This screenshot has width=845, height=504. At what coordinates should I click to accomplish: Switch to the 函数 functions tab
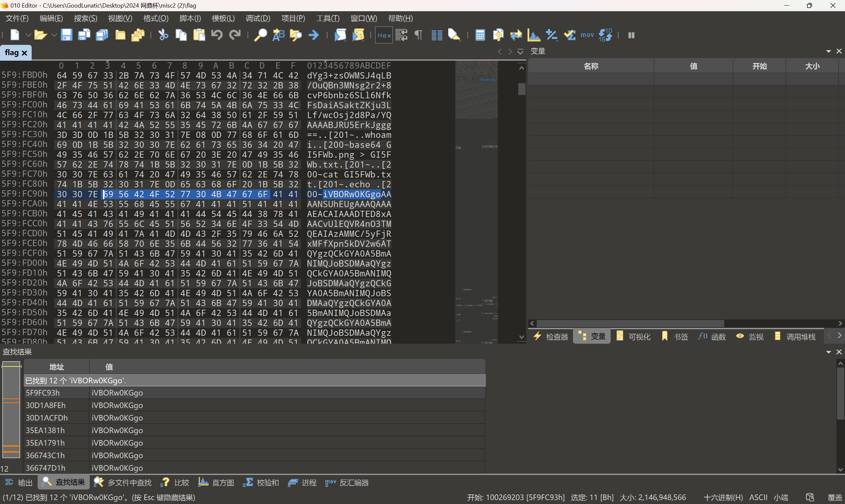pyautogui.click(x=712, y=336)
